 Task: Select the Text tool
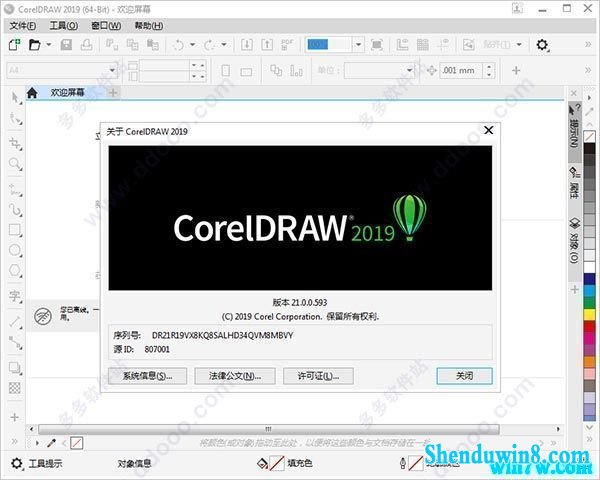point(15,296)
